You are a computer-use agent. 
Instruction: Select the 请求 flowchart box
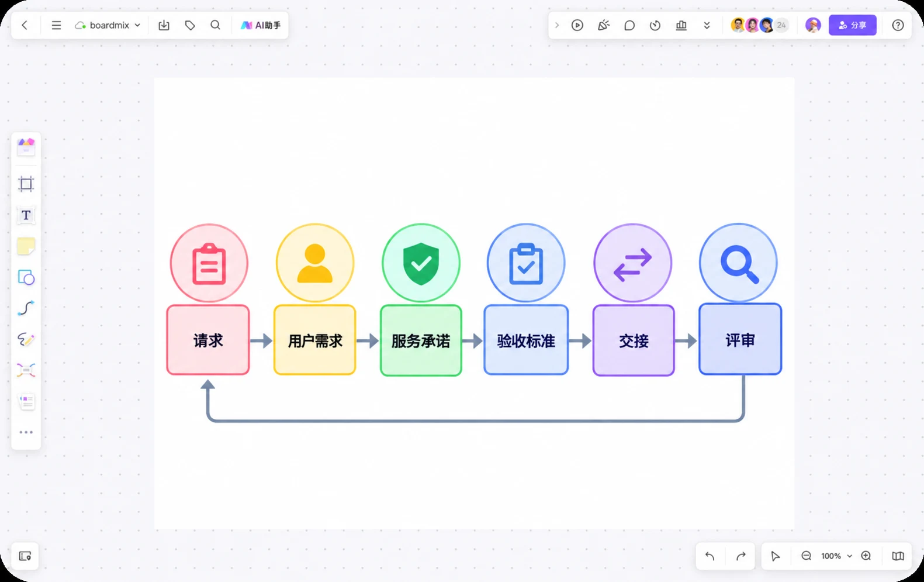pyautogui.click(x=208, y=340)
